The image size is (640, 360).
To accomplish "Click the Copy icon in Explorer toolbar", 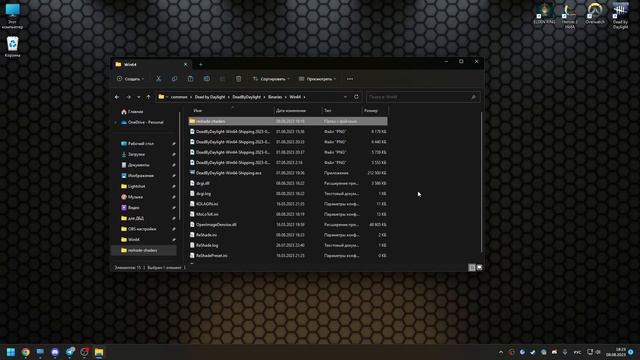I will pos(174,79).
